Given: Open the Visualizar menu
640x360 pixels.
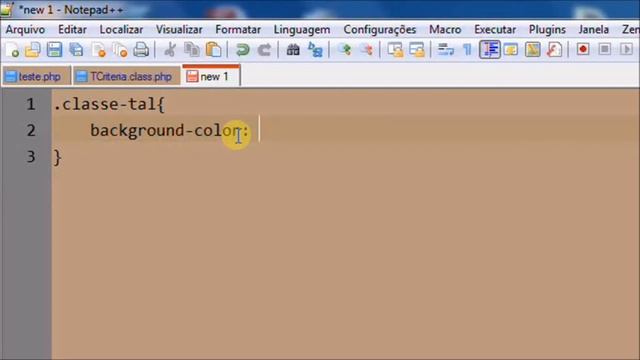Looking at the screenshot, I should (x=179, y=29).
